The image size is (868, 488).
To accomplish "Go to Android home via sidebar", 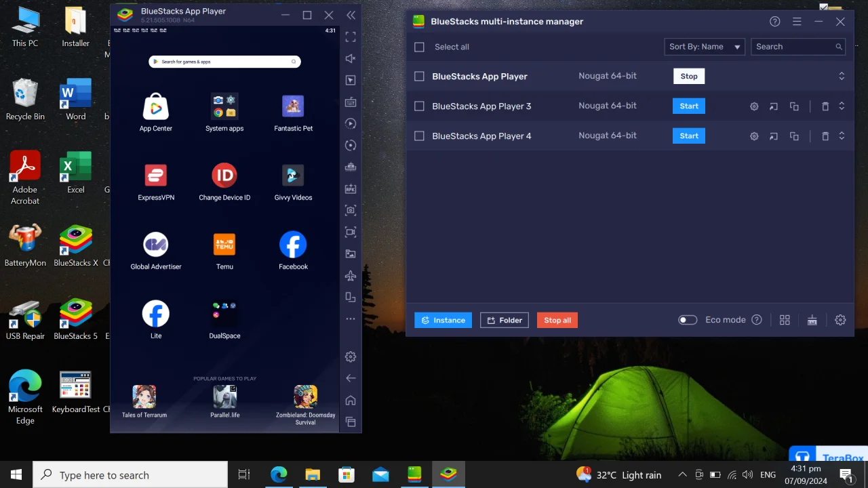I will (351, 400).
